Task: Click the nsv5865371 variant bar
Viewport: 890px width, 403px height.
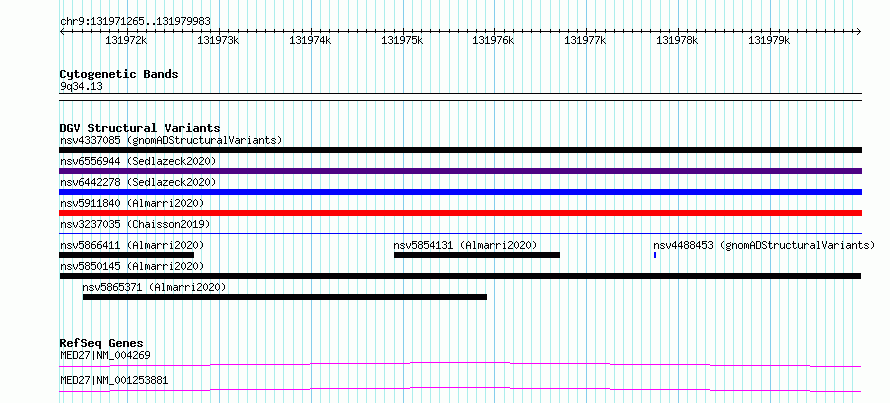Action: pyautogui.click(x=285, y=297)
